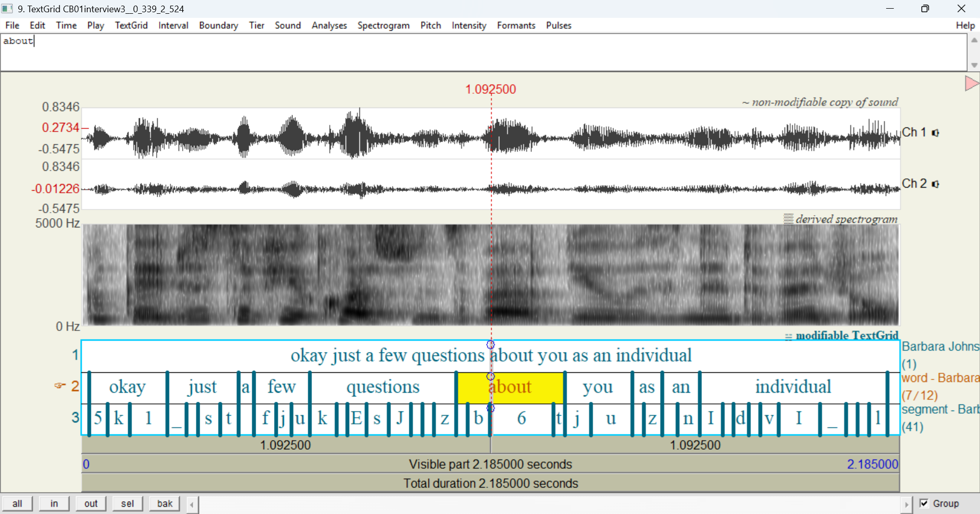Select the 'okay' word interval
Screen dimensions: 980x514
(128, 388)
